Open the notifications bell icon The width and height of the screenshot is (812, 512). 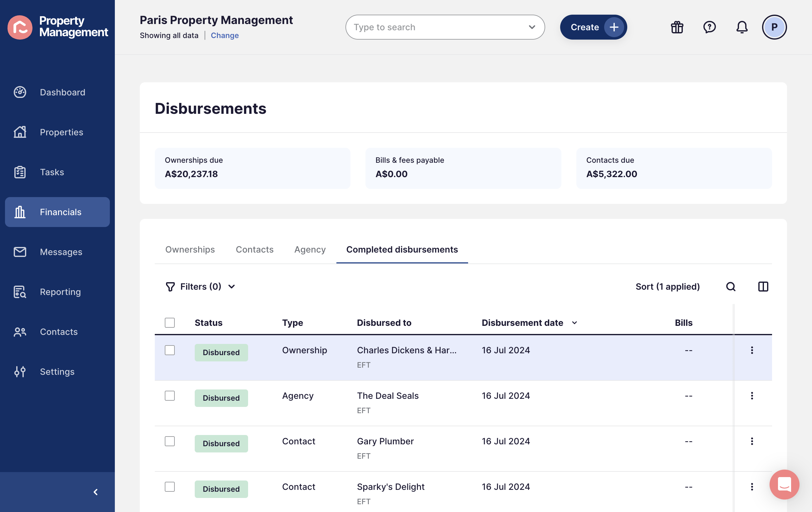741,27
